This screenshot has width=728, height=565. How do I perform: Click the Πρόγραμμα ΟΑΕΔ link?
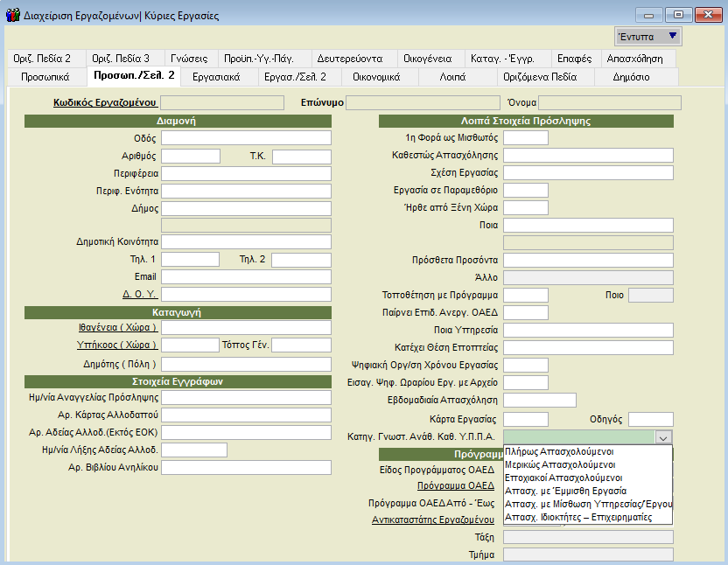point(456,485)
